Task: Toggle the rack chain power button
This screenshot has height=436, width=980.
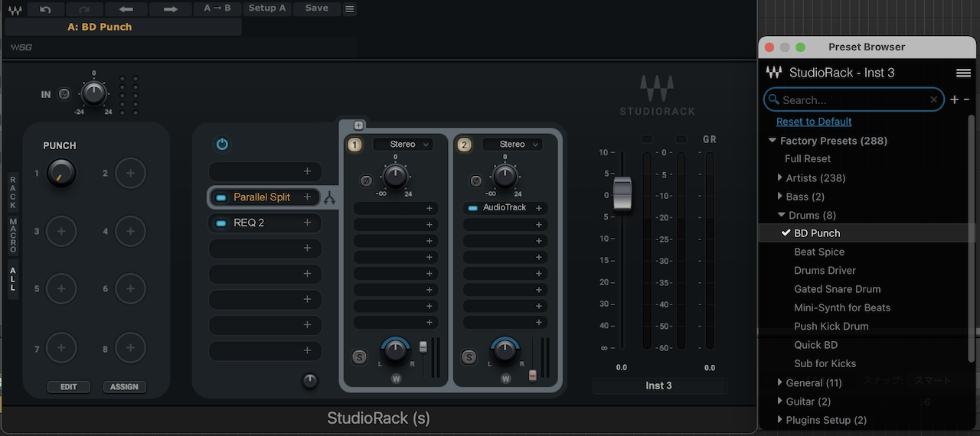Action: click(222, 144)
